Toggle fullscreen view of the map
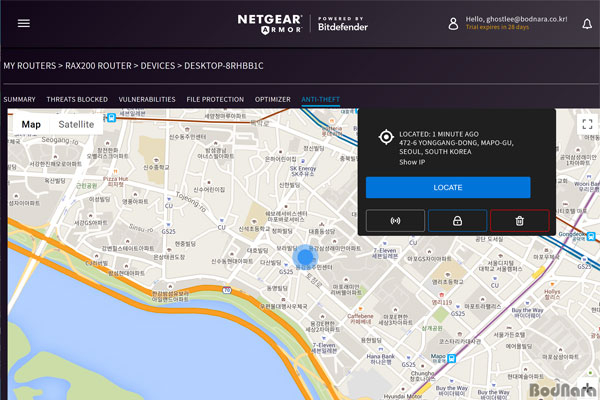This screenshot has height=400, width=600. (587, 124)
